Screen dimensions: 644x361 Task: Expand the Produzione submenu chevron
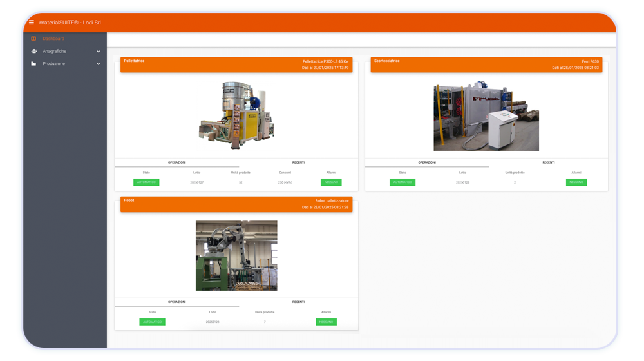(x=99, y=64)
